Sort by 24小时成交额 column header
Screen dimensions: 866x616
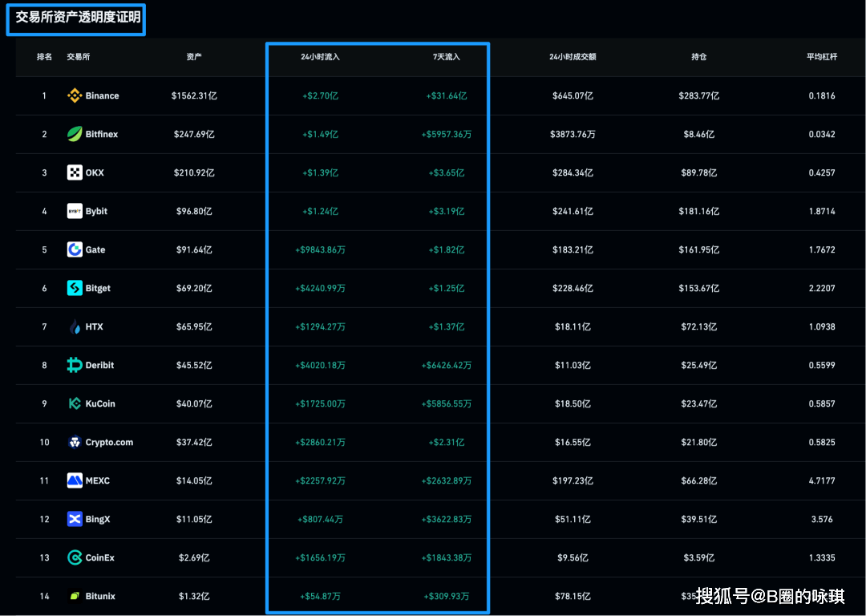coord(572,57)
